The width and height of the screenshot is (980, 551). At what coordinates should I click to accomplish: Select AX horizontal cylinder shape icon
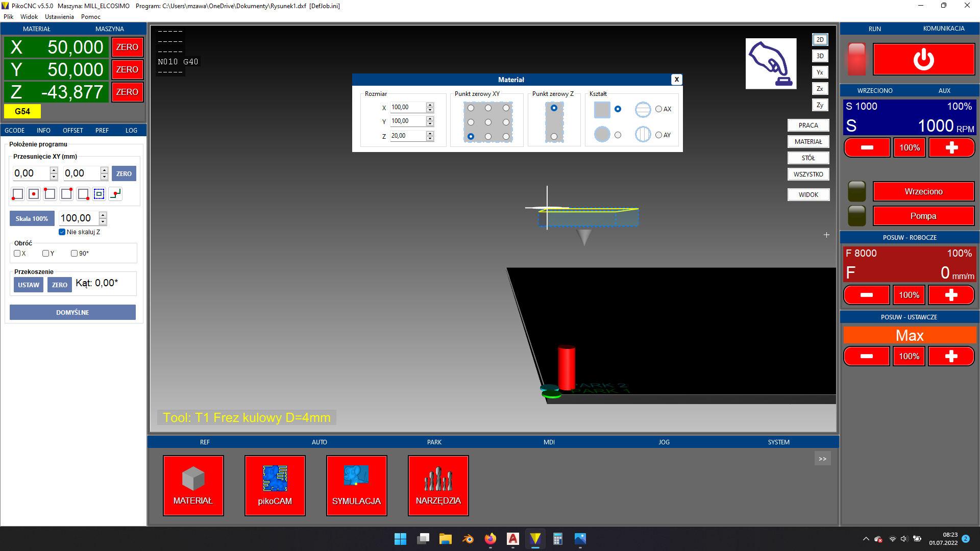pyautogui.click(x=643, y=109)
